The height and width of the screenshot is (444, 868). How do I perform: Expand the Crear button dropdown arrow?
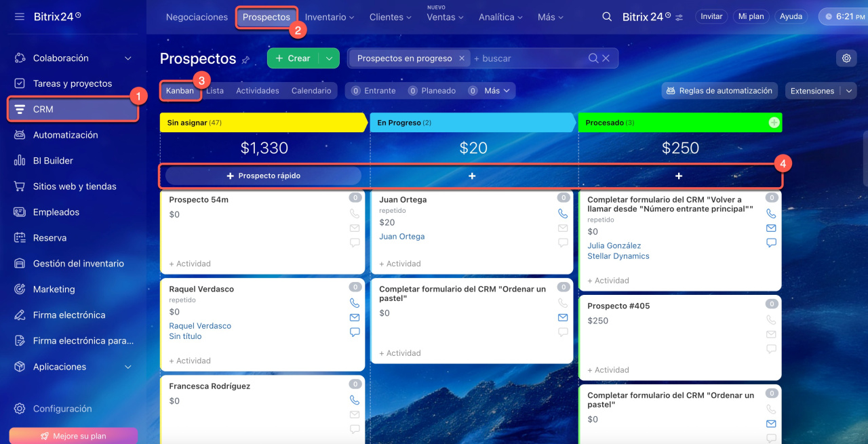pyautogui.click(x=329, y=58)
